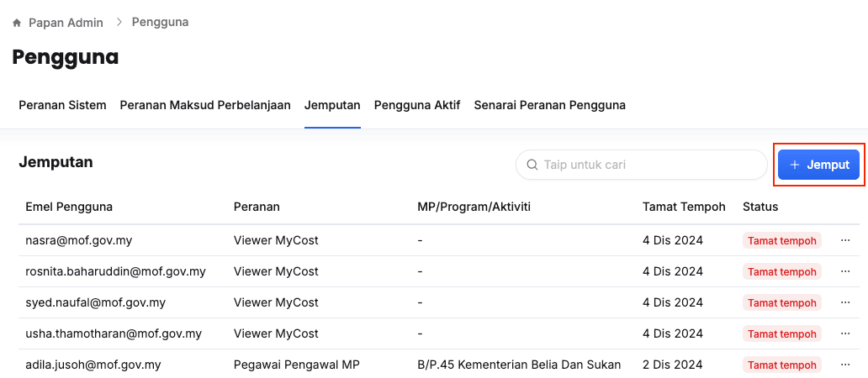The width and height of the screenshot is (868, 378).
Task: Go to Pengguna Aktif tab
Action: [x=417, y=105]
